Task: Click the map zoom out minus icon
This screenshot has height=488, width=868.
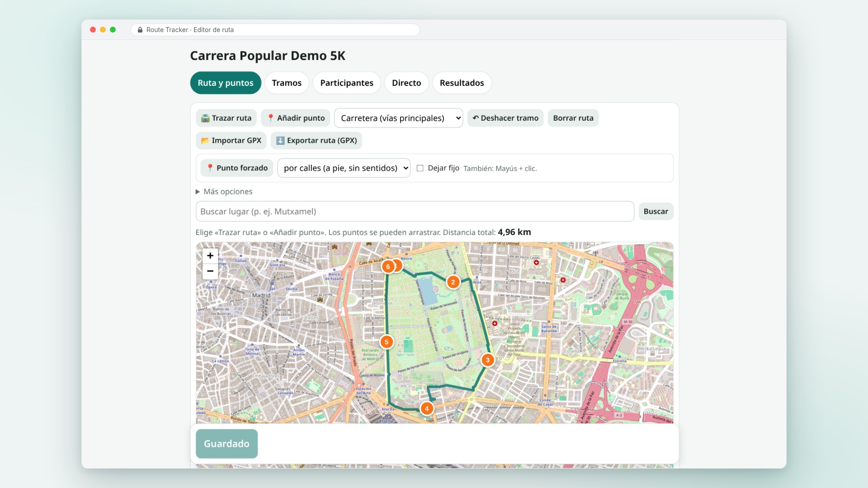Action: pos(210,271)
